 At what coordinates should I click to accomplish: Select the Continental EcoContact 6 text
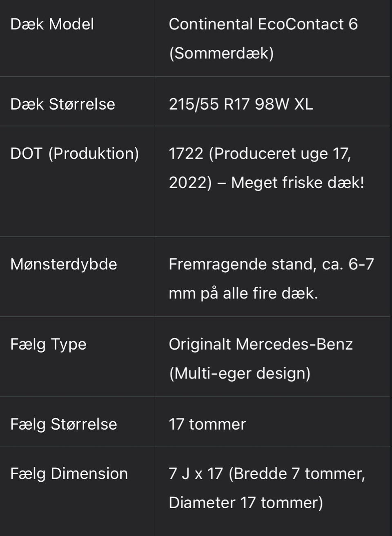coord(263,24)
